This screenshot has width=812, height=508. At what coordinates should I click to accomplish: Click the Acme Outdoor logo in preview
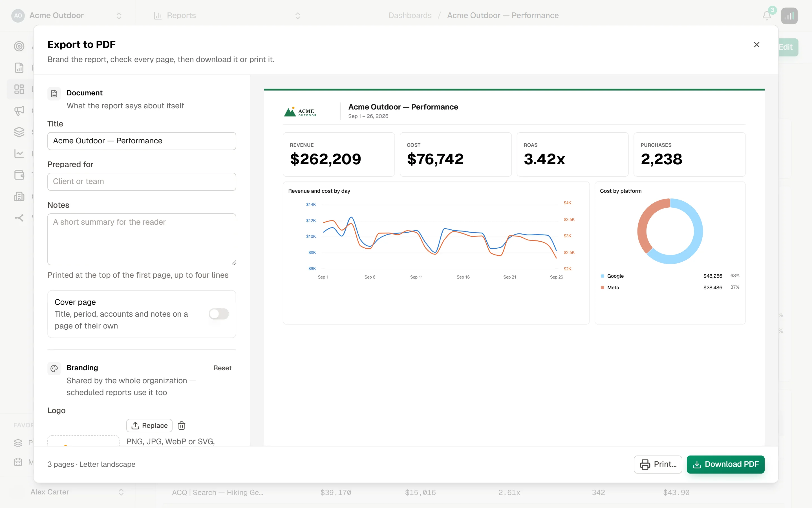tap(300, 111)
